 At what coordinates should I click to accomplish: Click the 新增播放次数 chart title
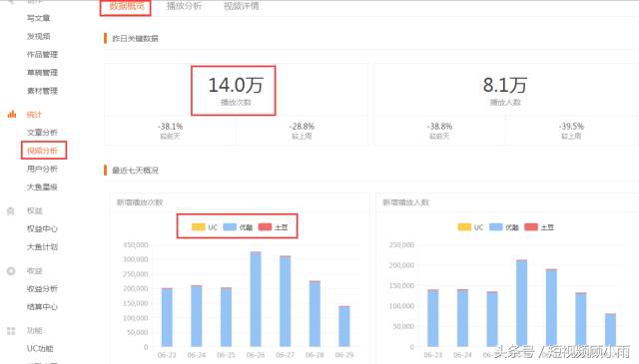coord(140,202)
